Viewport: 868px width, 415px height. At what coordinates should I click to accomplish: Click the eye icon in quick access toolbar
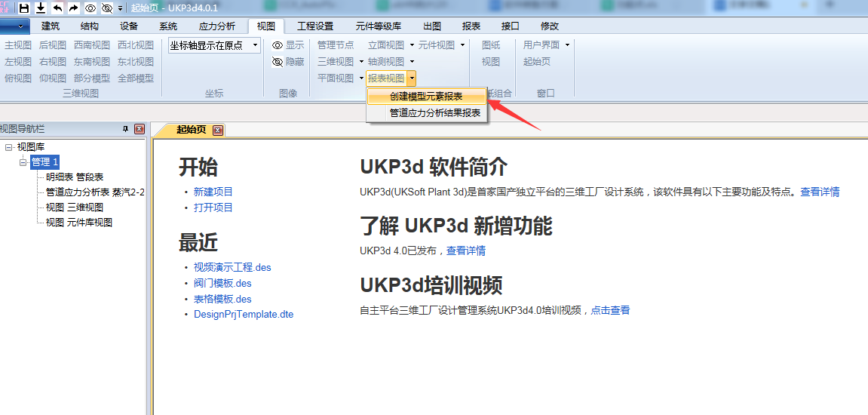tap(90, 8)
